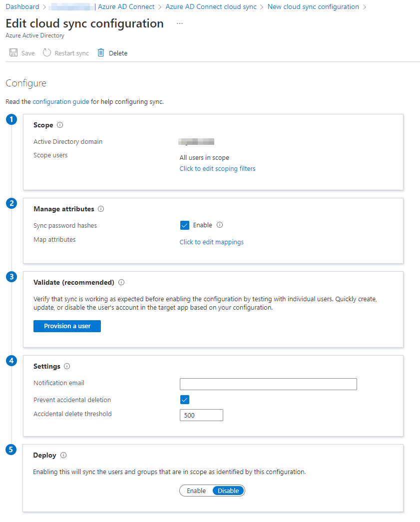
Task: Click the 'Notification email' label
Action: tap(59, 383)
